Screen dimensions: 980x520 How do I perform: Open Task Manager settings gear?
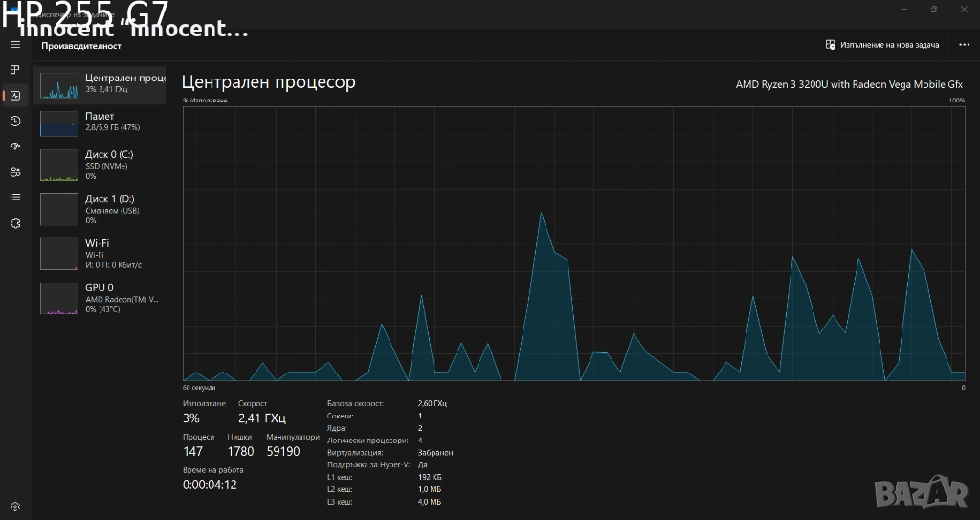coord(14,506)
